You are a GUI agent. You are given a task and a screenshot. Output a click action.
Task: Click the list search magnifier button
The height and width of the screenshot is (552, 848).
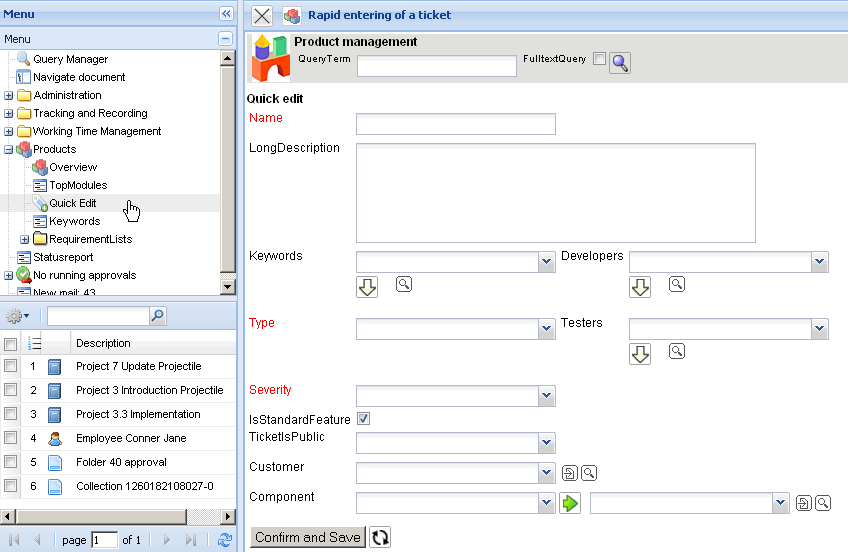coord(157,315)
